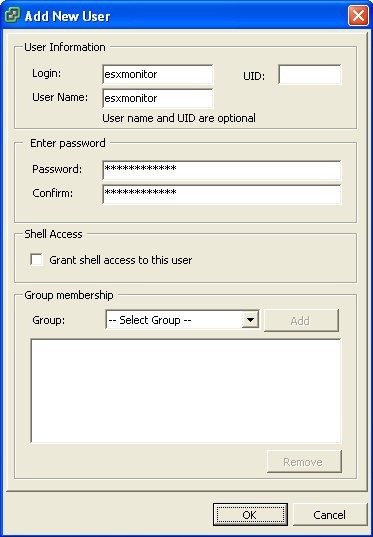Click the 'Group:' label
This screenshot has width=373, height=537.
point(49,320)
